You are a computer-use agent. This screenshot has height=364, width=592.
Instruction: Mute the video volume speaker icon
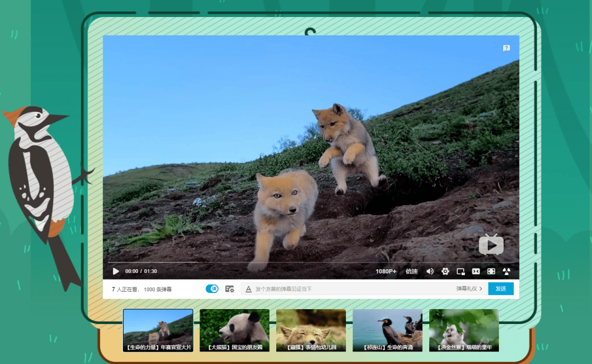(x=430, y=271)
